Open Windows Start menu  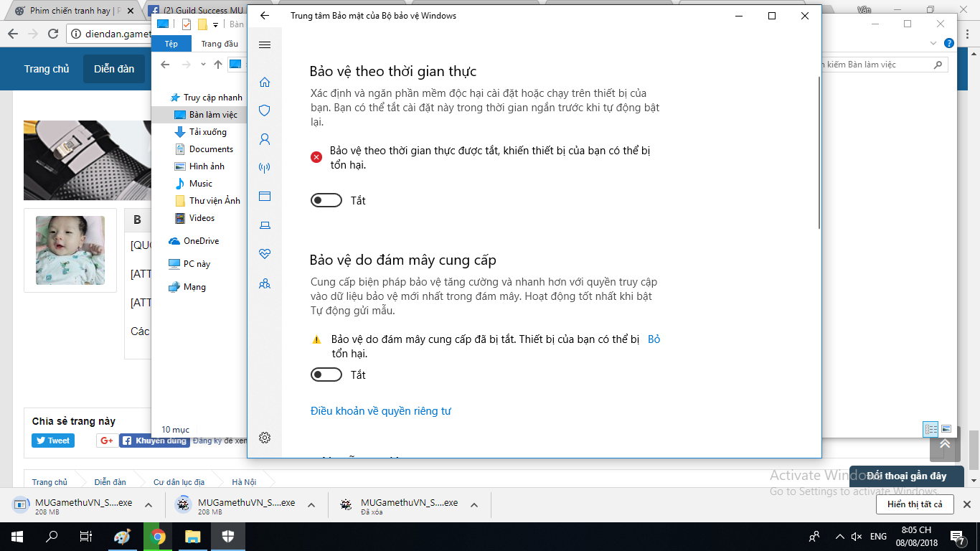pos(17,537)
